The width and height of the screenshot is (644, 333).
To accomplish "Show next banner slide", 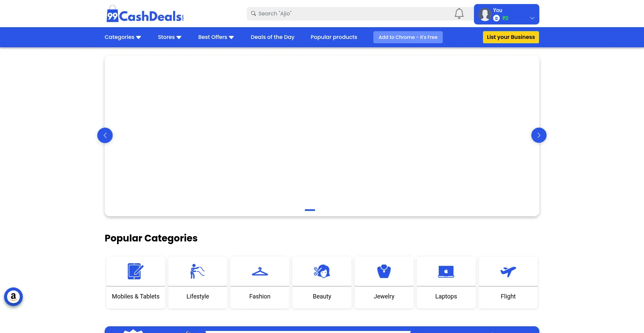I will pos(539,135).
